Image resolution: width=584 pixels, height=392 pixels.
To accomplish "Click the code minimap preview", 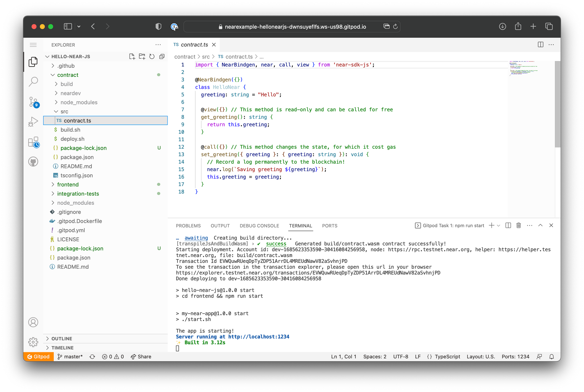I will point(524,68).
